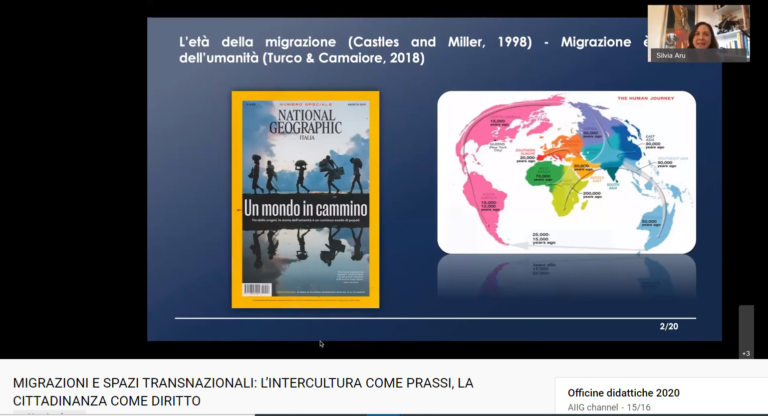Click the Human Journey world map image
Viewport: 768px width, 416px height.
566,172
